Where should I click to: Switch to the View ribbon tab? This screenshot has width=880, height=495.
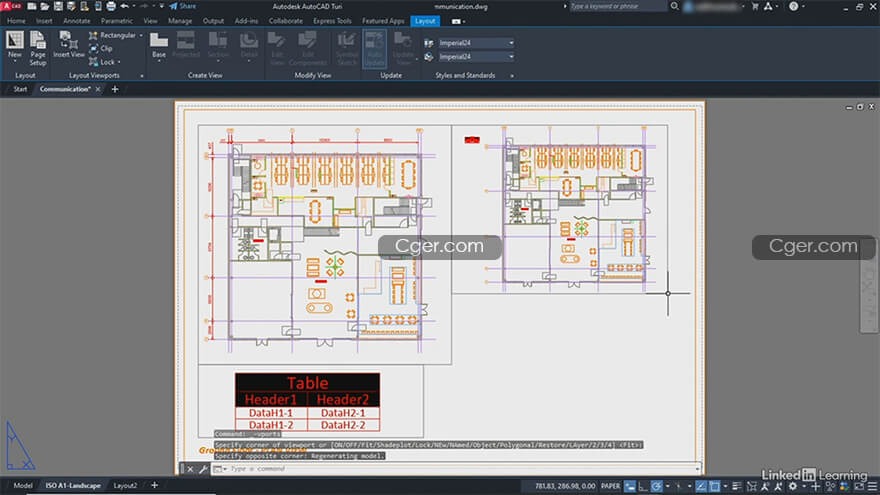click(x=150, y=21)
